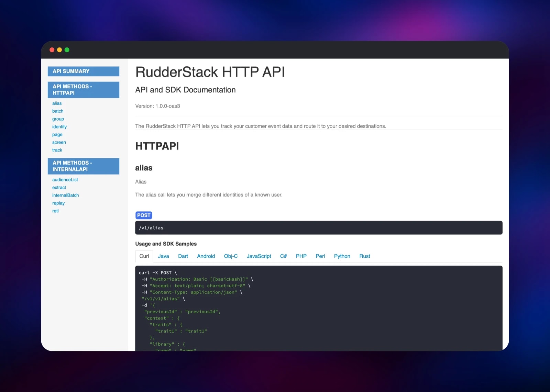Image resolution: width=550 pixels, height=392 pixels.
Task: Click the /v1/alias endpoint path box
Action: [x=319, y=228]
